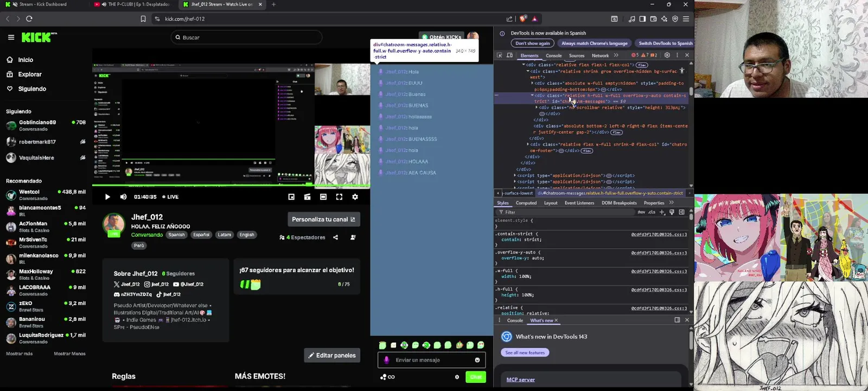Screen dimensions: 868x391
Task: Click the follow user icon next to share
Action: point(353,237)
